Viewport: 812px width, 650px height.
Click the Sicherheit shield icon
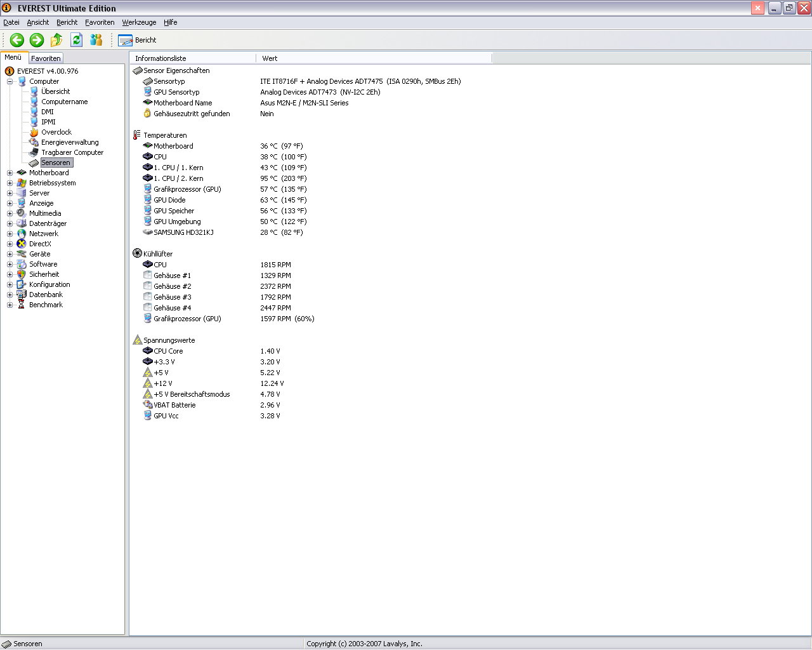pyautogui.click(x=22, y=274)
